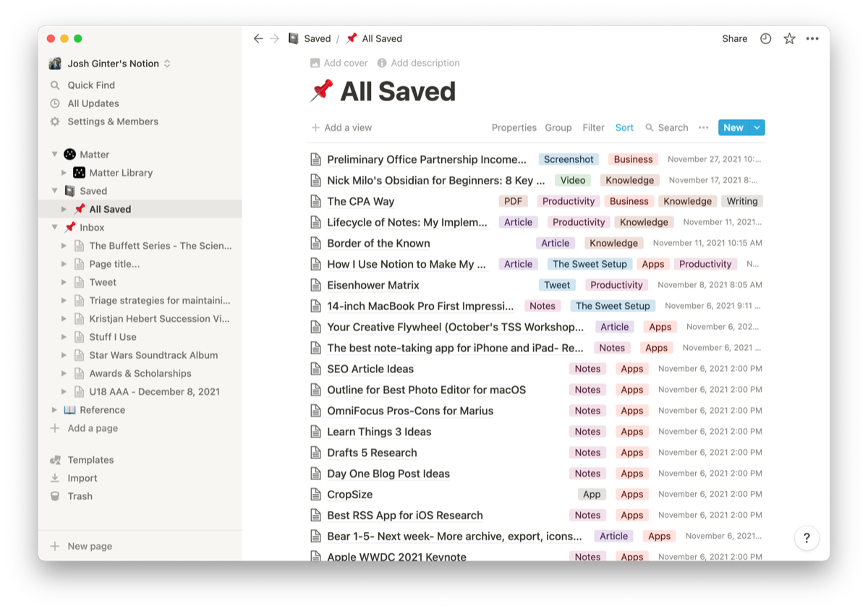The height and width of the screenshot is (611, 868).
Task: Click the Saved book icon in sidebar
Action: [69, 191]
